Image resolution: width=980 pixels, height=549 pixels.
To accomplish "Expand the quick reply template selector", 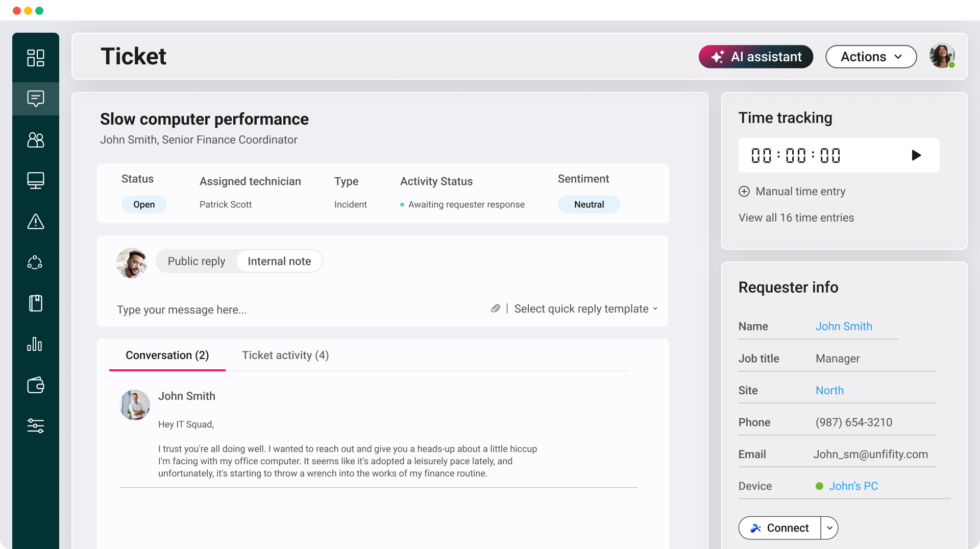I will (x=585, y=308).
